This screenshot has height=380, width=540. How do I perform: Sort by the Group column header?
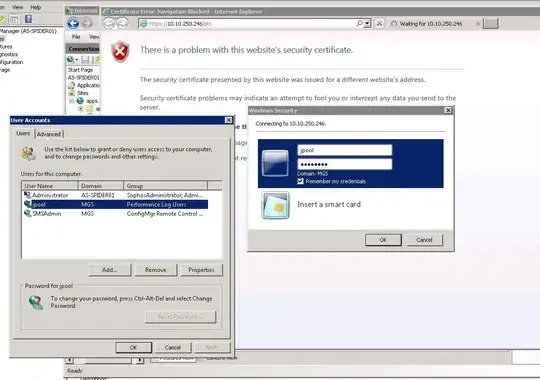click(x=165, y=186)
